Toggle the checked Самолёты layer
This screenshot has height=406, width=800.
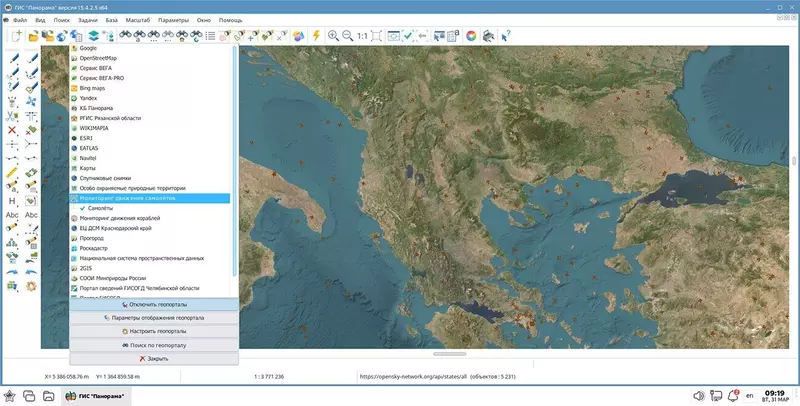tap(84, 208)
